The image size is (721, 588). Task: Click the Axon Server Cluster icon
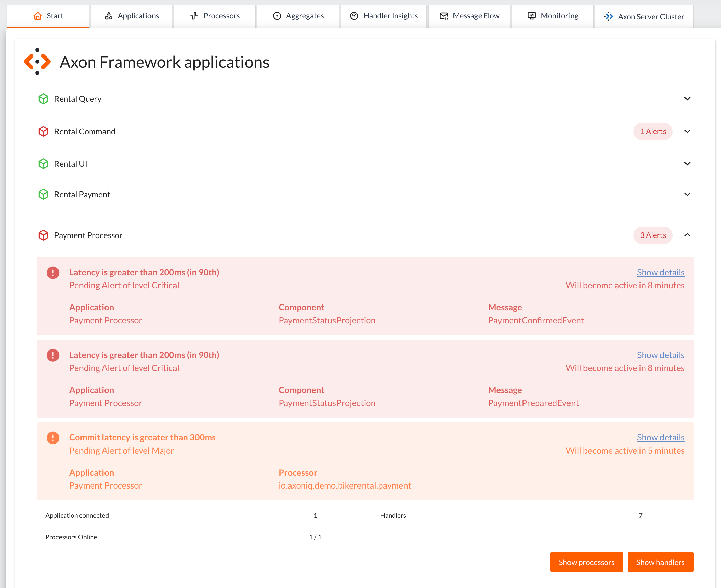(x=609, y=16)
